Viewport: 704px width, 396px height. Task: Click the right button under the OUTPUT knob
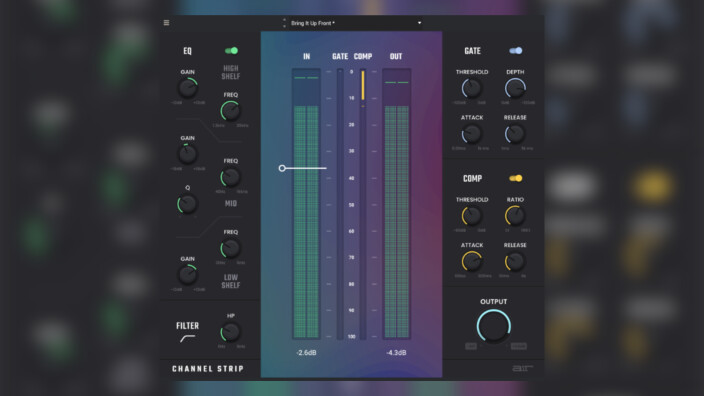pos(519,346)
